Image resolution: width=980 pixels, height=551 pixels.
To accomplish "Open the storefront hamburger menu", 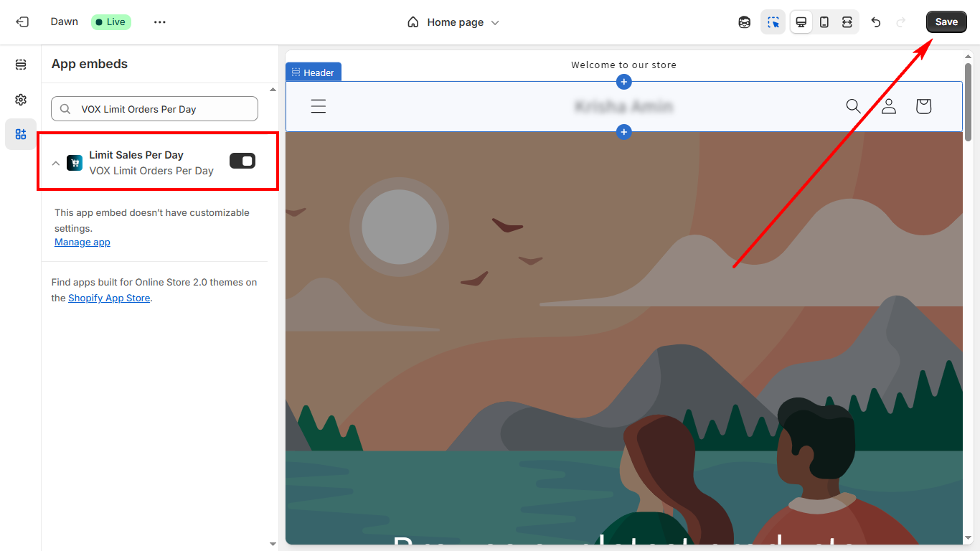I will (x=319, y=107).
